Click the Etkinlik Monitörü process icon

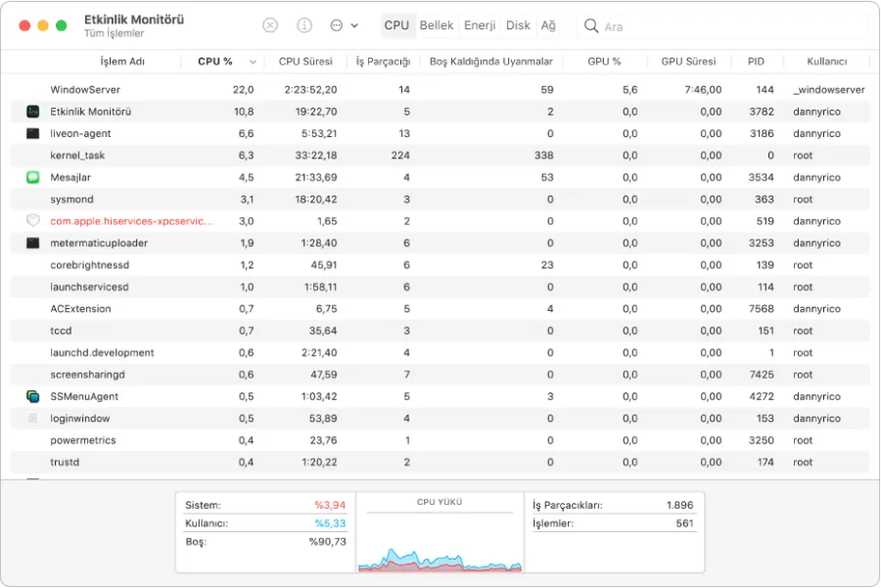click(x=32, y=112)
